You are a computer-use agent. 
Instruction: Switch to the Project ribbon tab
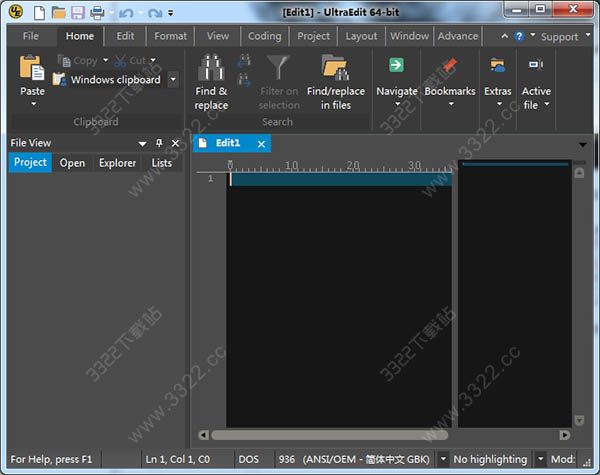coord(313,36)
